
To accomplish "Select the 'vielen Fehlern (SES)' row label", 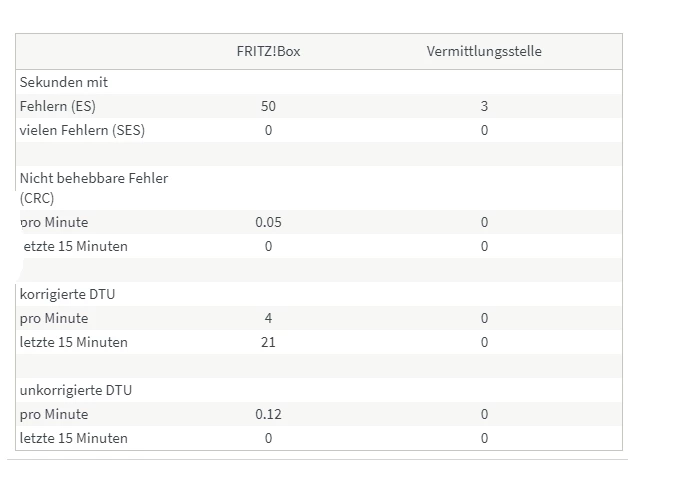I will pos(82,130).
